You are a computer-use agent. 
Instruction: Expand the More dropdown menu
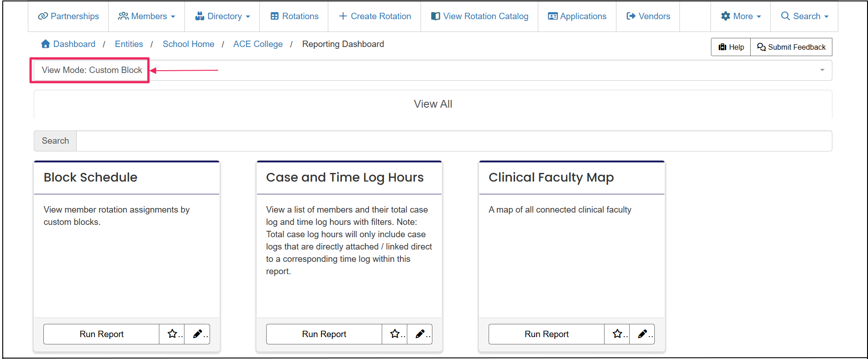(741, 16)
